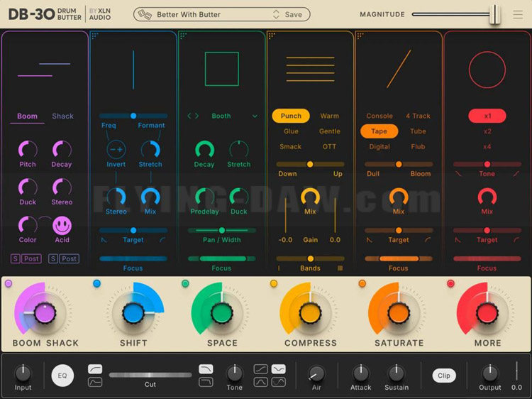Select the x2 More multiplier
Screen dimensions: 532x399
pyautogui.click(x=487, y=131)
